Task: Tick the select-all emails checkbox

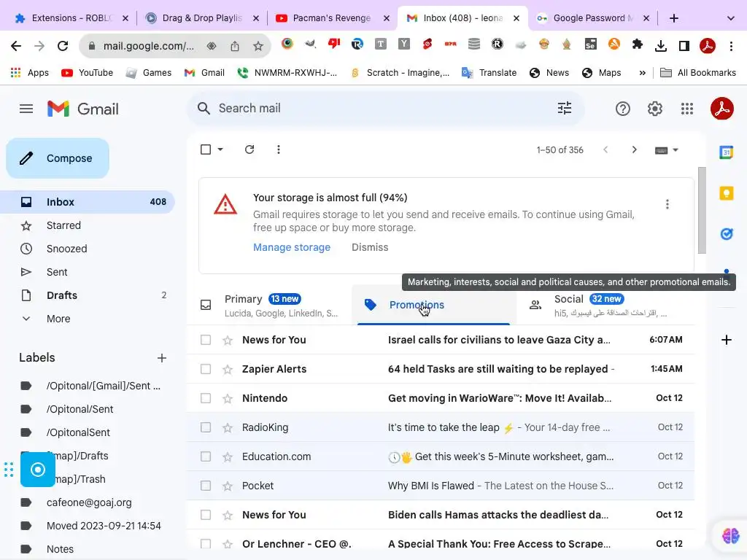Action: click(205, 149)
